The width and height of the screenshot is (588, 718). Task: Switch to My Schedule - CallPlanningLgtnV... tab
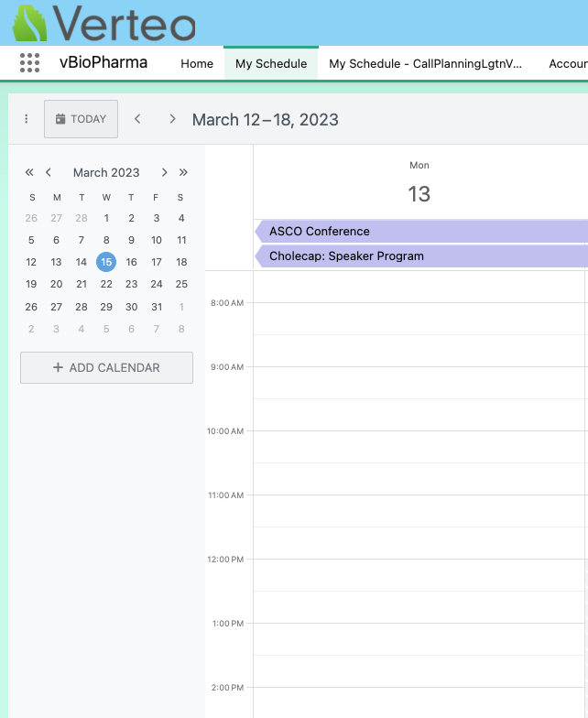426,64
